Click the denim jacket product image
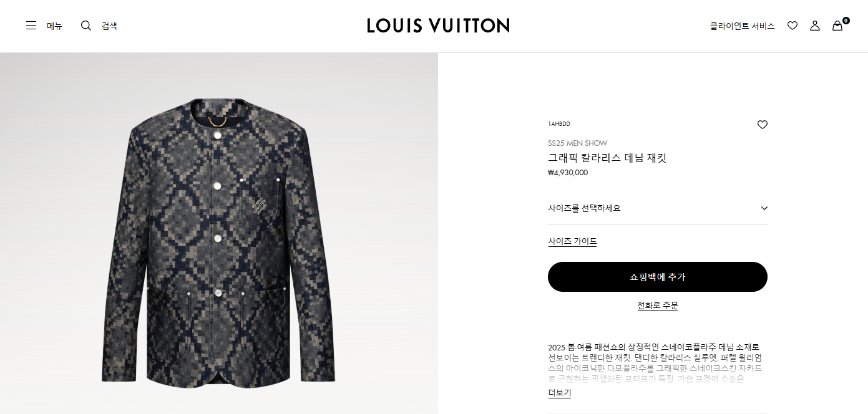This screenshot has width=868, height=414. pyautogui.click(x=218, y=240)
